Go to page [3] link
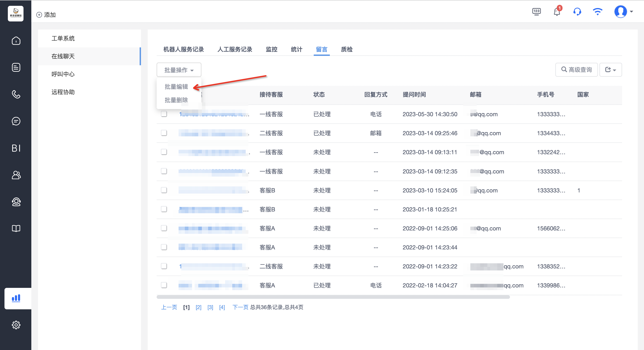 [x=210, y=307]
